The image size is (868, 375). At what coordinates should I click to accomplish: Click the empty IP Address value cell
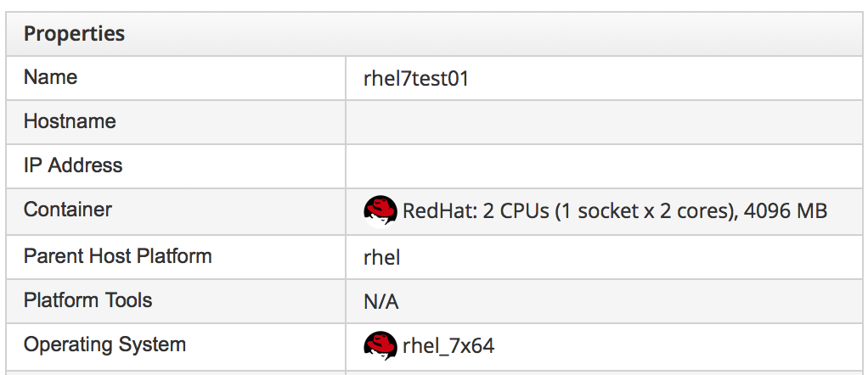[603, 166]
